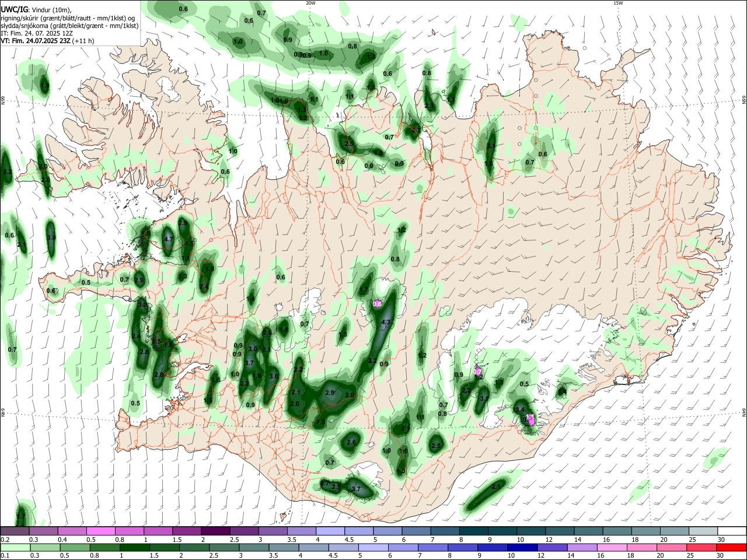747x560 pixels.
Task: Click the 0.4 label in snow legend
Action: 62,540
